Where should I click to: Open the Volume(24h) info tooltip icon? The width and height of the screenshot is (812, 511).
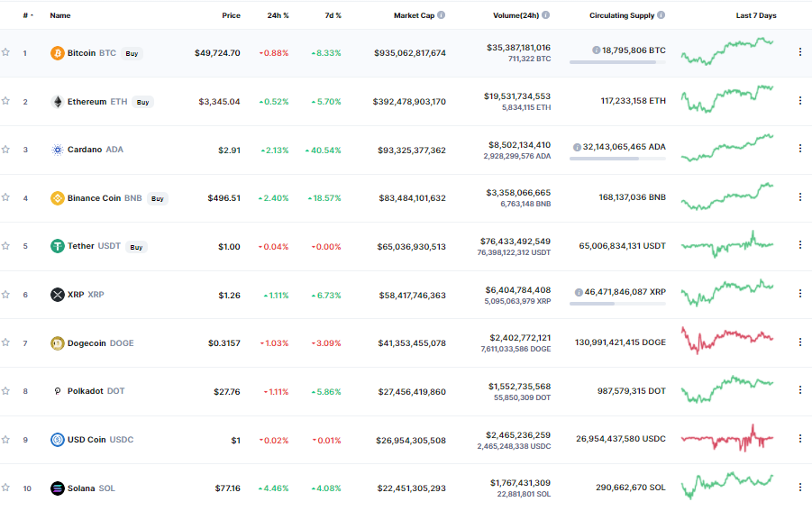click(x=546, y=15)
